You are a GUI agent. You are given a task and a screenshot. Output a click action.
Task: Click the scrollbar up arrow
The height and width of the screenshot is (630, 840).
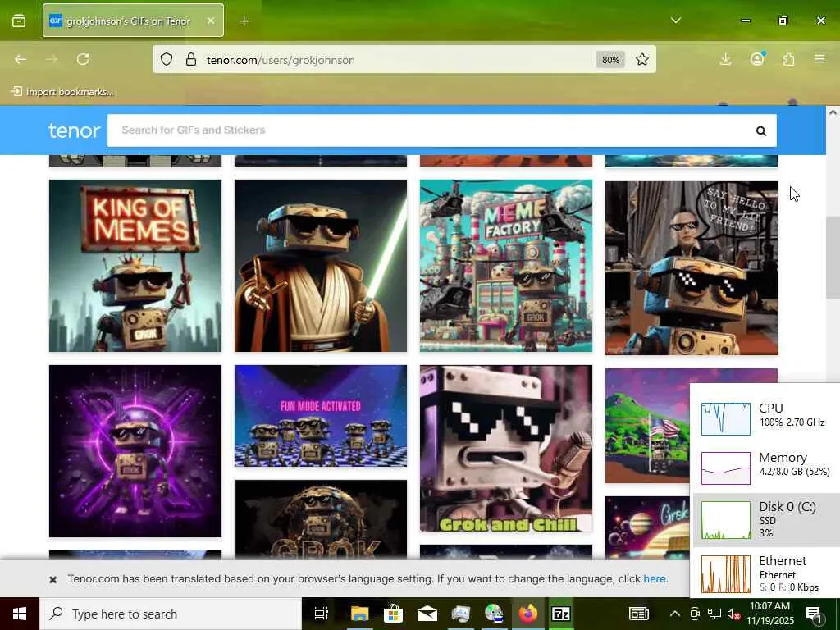point(832,112)
